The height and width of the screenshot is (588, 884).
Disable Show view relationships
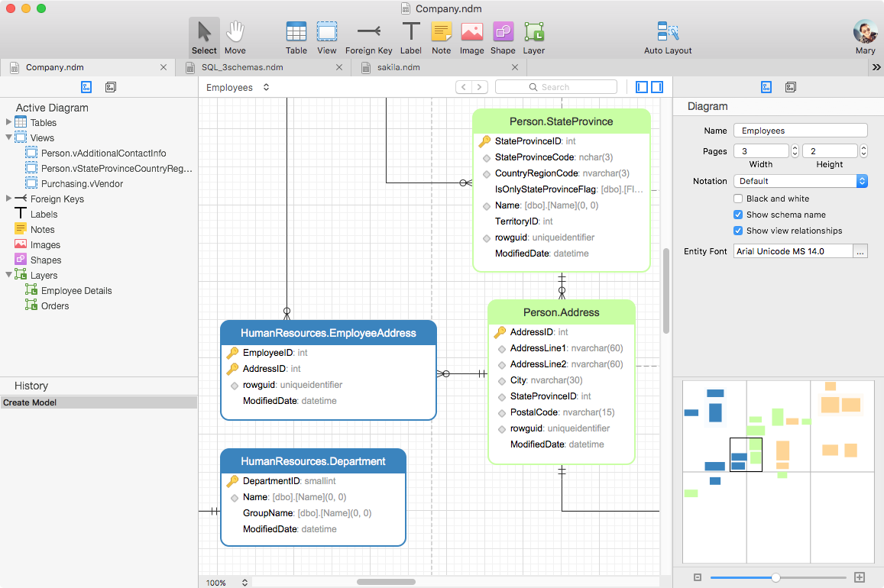click(x=738, y=231)
